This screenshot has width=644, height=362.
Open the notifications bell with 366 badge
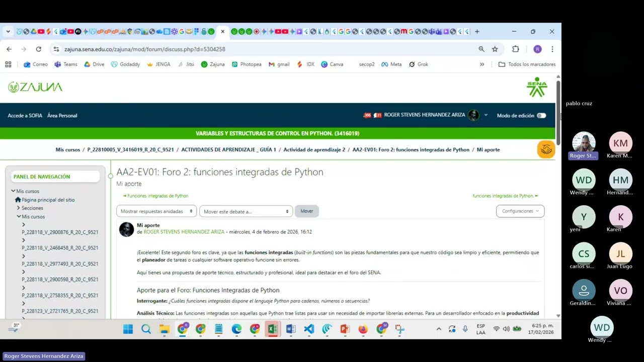[x=367, y=115]
